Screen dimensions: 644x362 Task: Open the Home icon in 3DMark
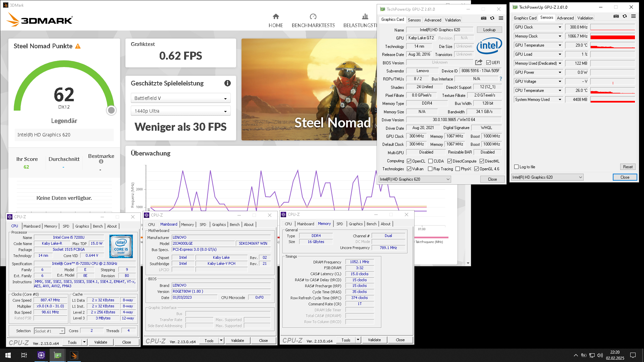(276, 16)
